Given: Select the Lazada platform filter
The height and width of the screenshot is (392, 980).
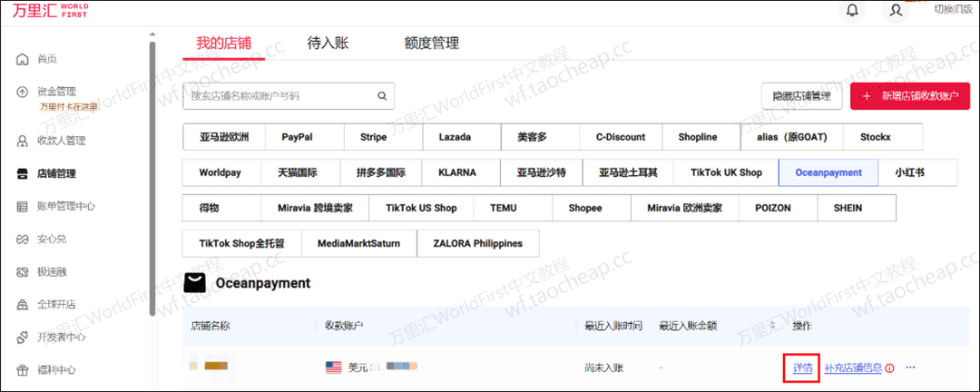Looking at the screenshot, I should (462, 137).
